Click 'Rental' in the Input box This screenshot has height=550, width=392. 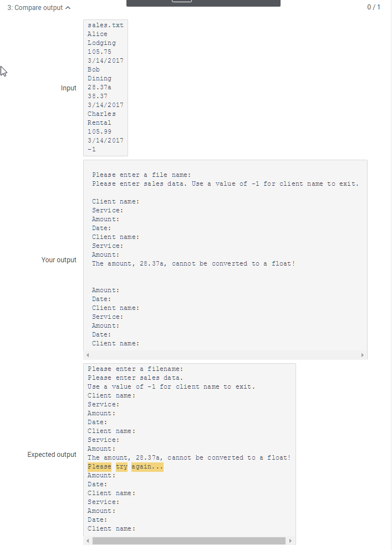(99, 123)
